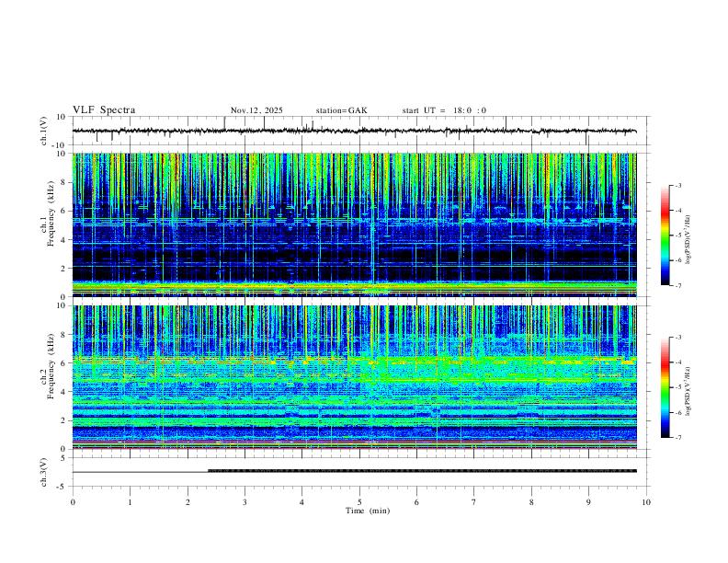This screenshot has height=563, width=728.
Task: Click the ch.2 spectrogram colorbar
Action: click(x=665, y=387)
